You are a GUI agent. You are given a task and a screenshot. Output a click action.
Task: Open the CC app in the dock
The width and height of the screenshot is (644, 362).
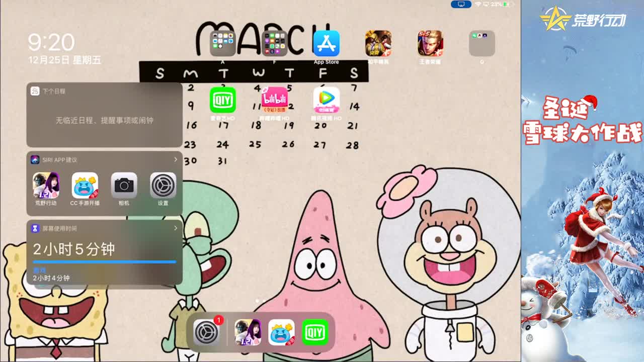click(x=281, y=332)
